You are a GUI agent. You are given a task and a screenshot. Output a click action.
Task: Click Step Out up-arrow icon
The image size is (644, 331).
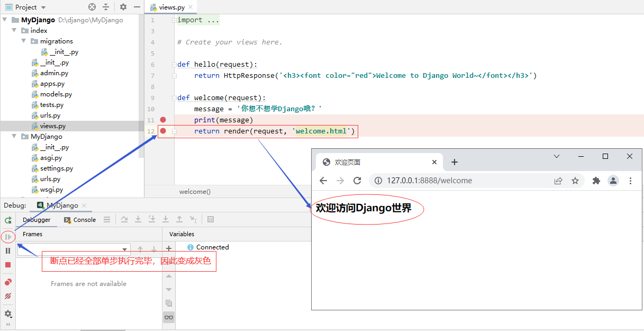179,219
